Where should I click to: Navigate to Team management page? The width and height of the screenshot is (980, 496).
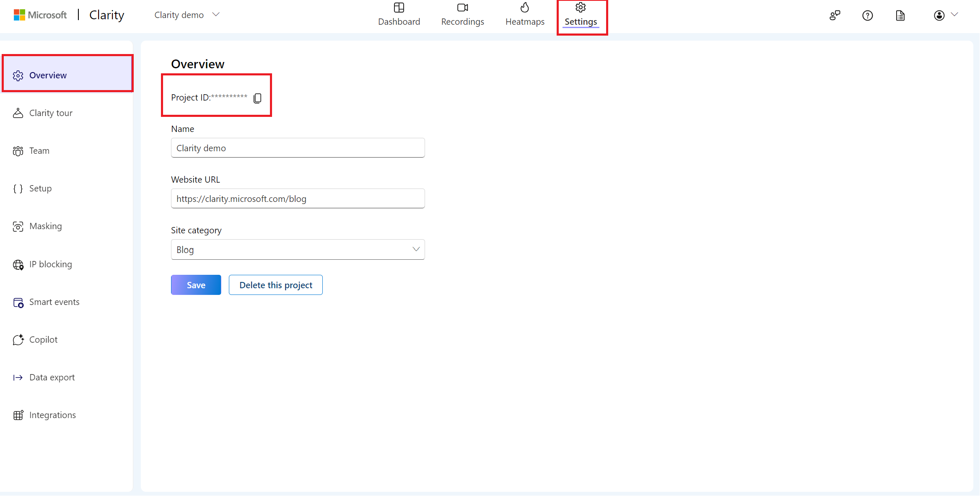[x=38, y=150]
